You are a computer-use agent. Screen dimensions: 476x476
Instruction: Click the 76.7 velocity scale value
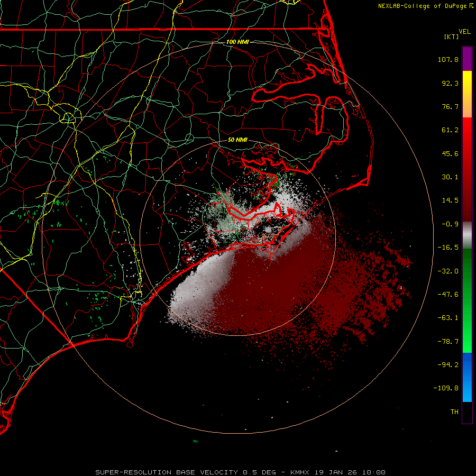(x=450, y=106)
